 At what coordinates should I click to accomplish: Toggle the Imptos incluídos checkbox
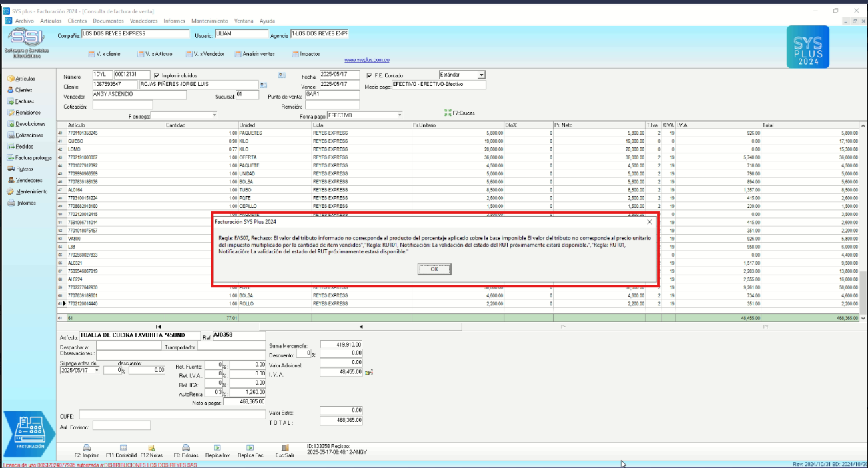pyautogui.click(x=157, y=75)
